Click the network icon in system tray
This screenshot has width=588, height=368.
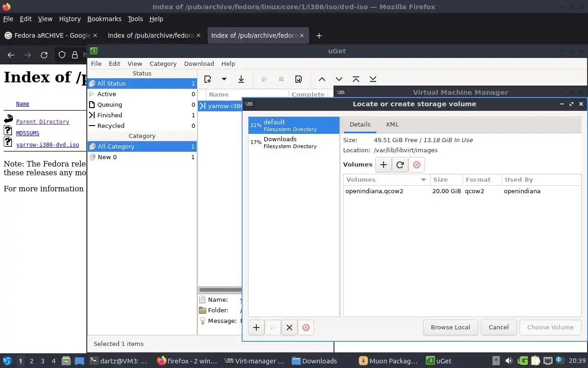[x=548, y=361]
